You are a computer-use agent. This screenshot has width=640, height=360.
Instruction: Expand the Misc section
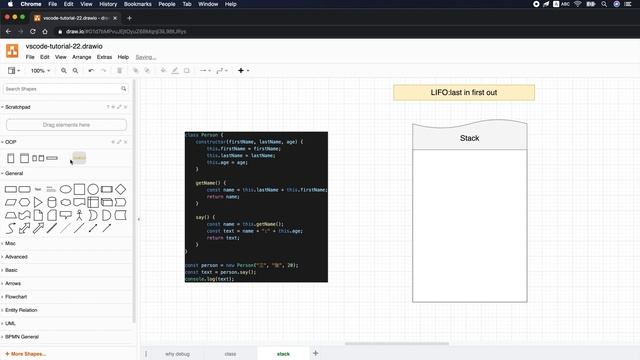[x=10, y=243]
